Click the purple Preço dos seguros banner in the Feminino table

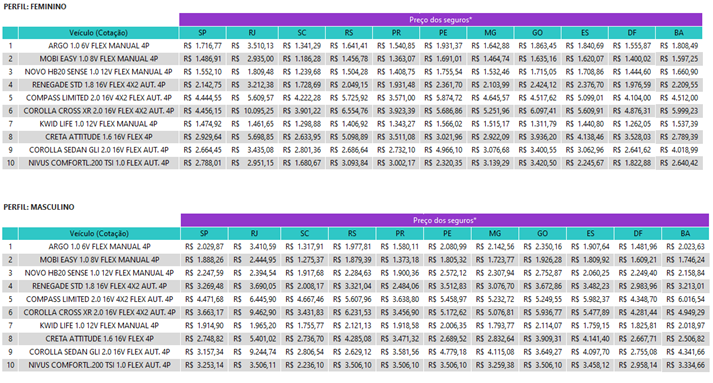pos(441,20)
